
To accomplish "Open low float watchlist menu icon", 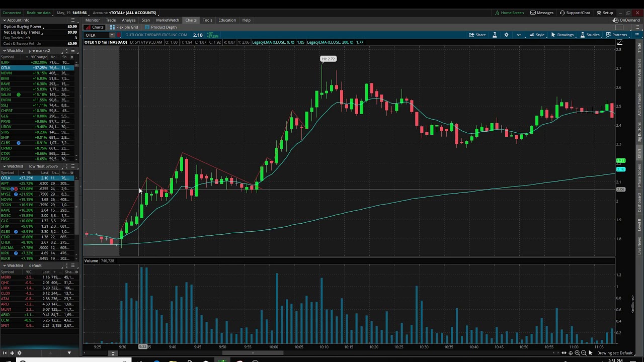I will pos(73,166).
